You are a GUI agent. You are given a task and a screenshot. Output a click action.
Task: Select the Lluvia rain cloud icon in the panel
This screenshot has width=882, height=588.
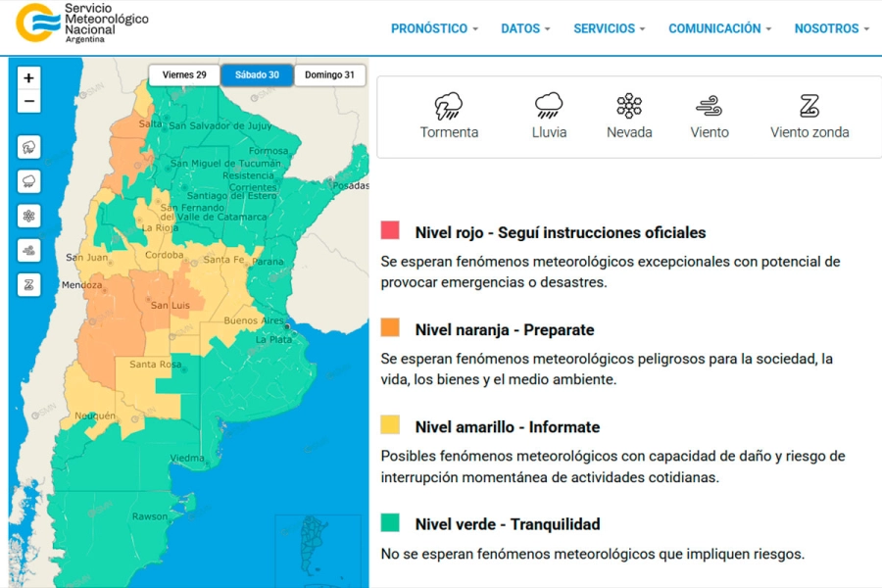coord(549,106)
